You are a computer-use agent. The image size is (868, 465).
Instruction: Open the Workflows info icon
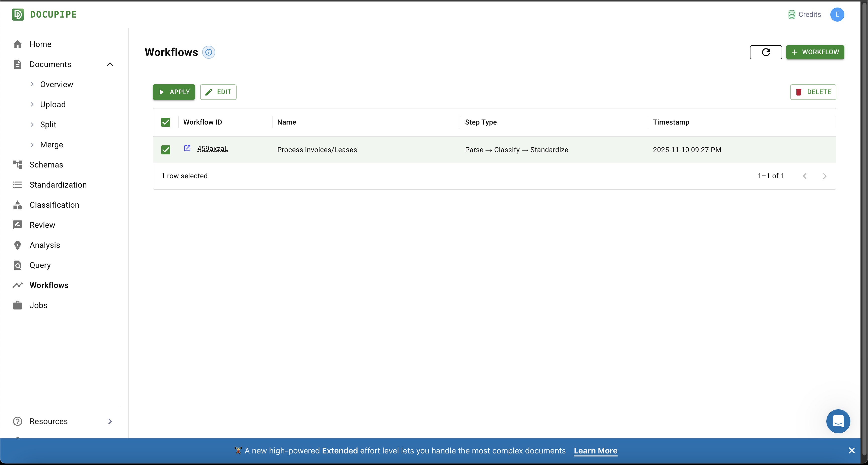208,52
